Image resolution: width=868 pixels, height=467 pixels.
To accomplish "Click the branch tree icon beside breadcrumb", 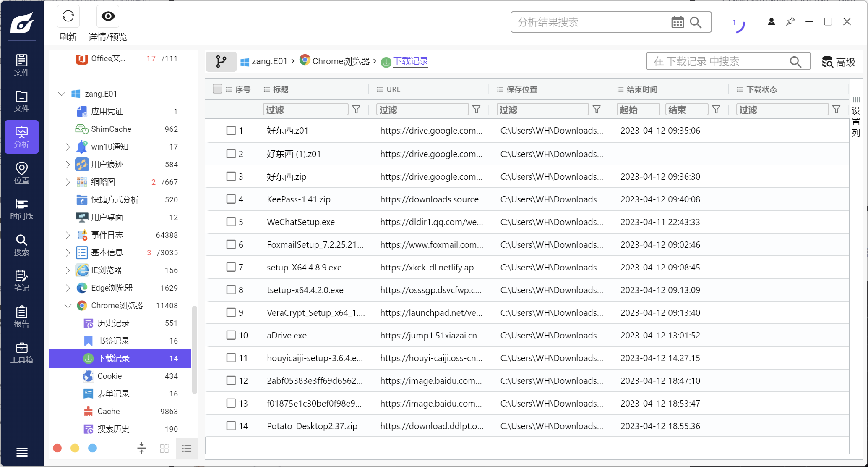I will (221, 62).
